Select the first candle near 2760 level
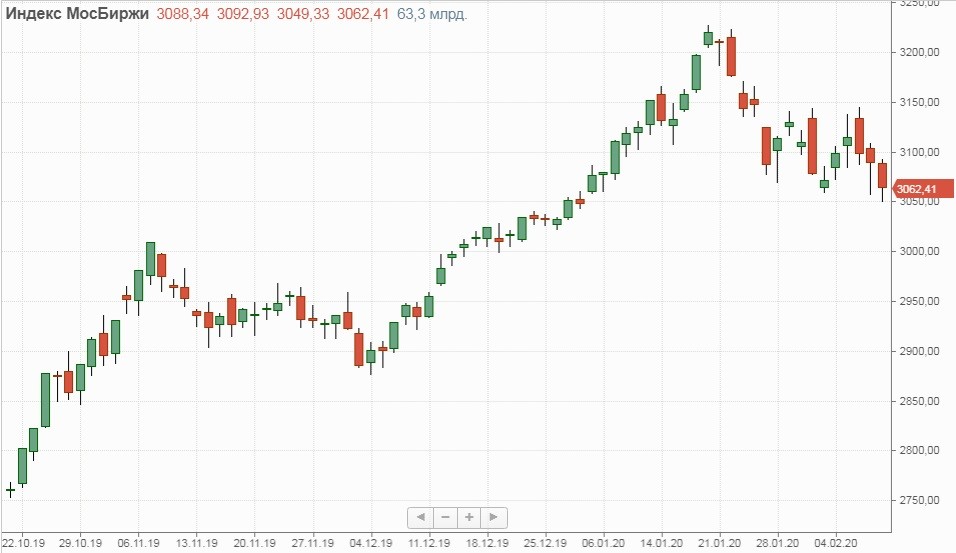This screenshot has width=956, height=553. point(10,490)
